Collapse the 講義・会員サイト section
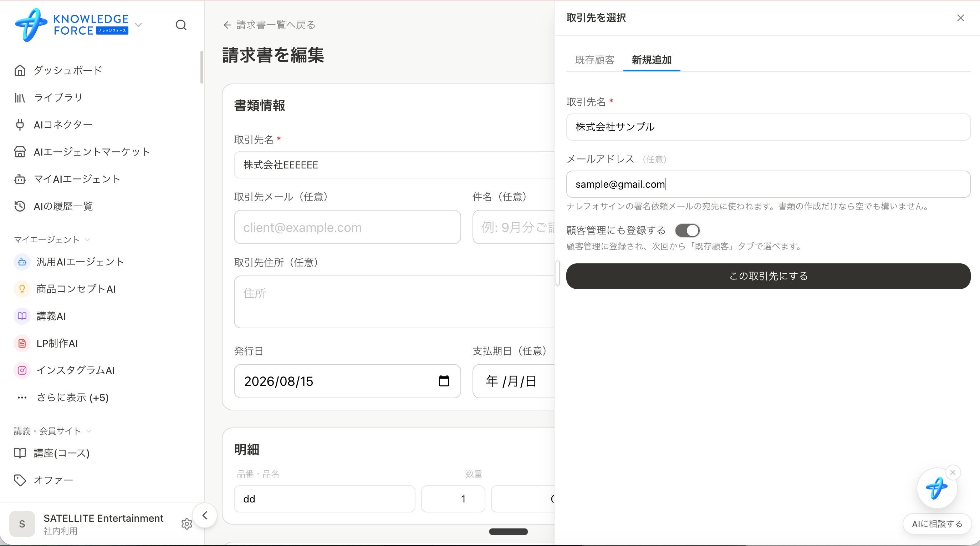The width and height of the screenshot is (980, 546). (x=52, y=431)
